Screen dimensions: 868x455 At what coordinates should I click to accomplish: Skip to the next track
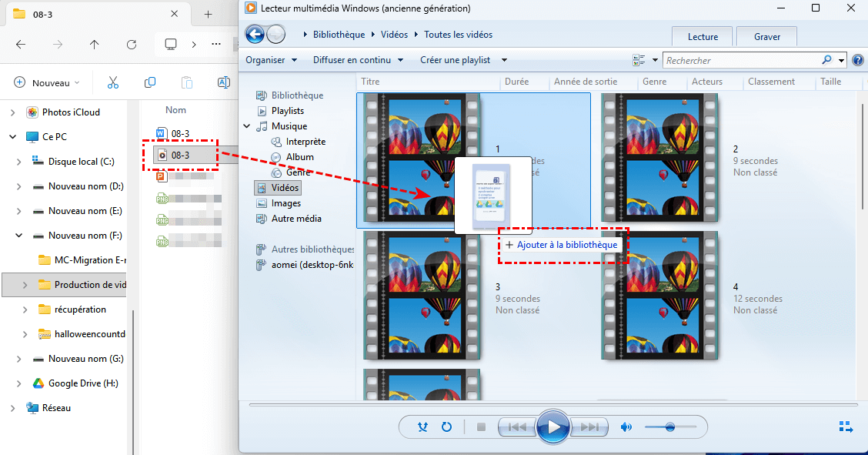[589, 427]
